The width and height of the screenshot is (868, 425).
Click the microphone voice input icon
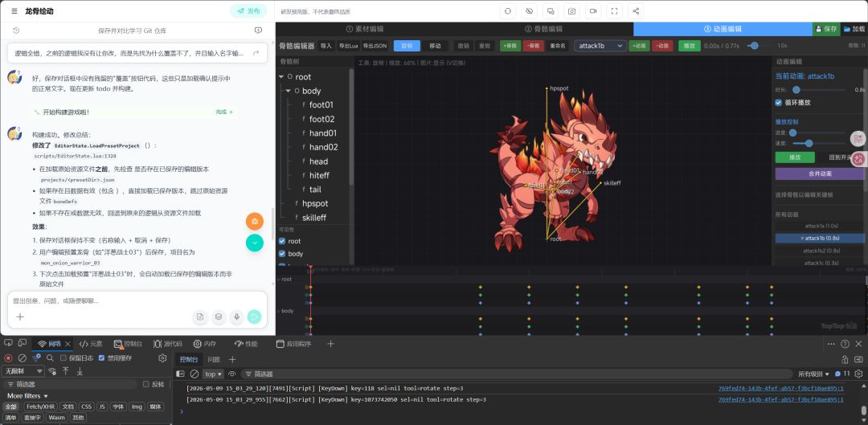point(236,317)
